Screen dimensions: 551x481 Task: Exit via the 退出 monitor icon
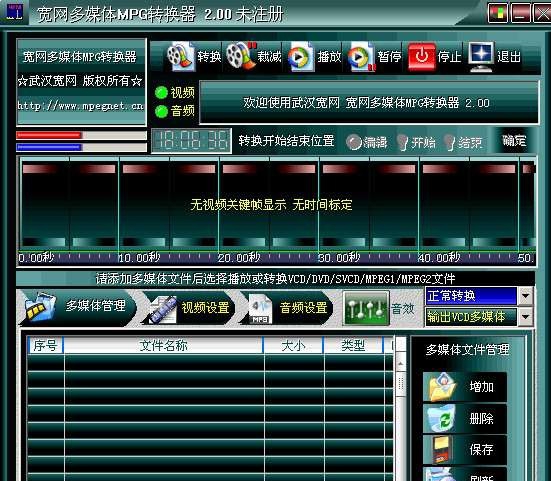click(481, 56)
